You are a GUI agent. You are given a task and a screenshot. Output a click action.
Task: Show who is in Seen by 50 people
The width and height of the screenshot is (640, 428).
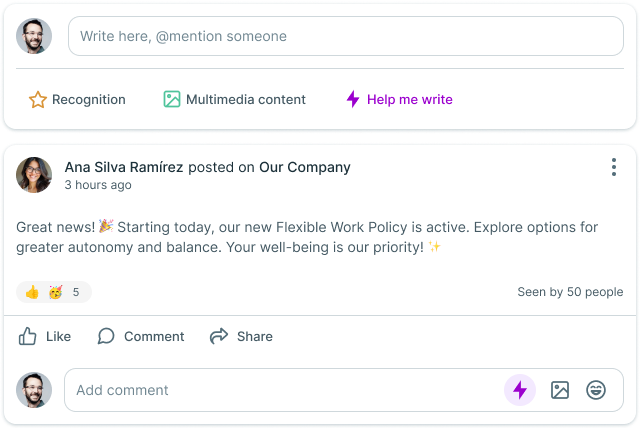570,292
